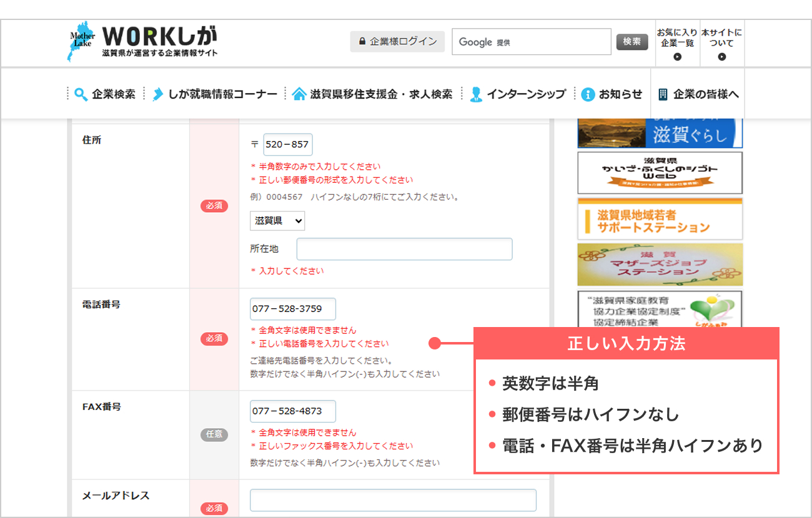The width and height of the screenshot is (812, 518).
Task: Click the info icon beside お知らせ
Action: tap(588, 94)
